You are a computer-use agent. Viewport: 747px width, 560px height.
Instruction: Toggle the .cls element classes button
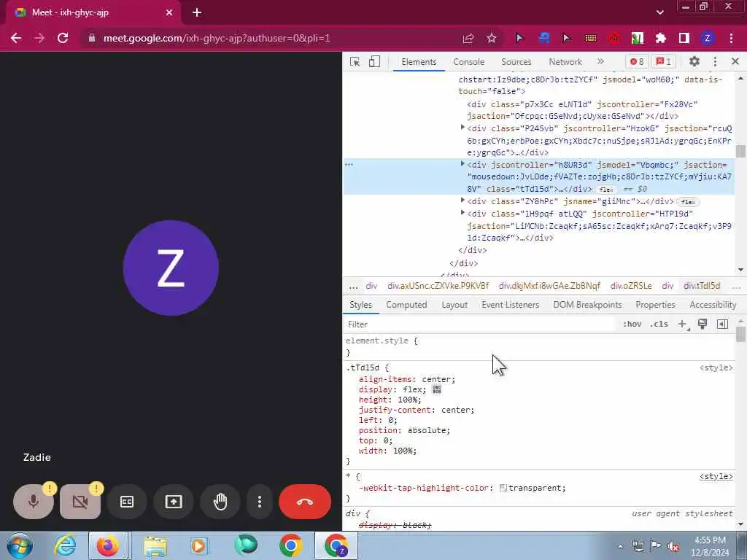[x=659, y=324]
